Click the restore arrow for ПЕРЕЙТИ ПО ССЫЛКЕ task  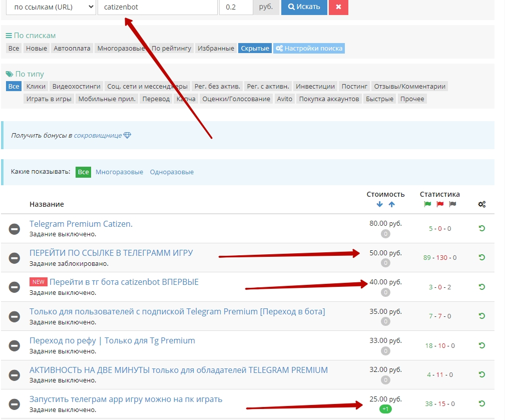coord(482,257)
